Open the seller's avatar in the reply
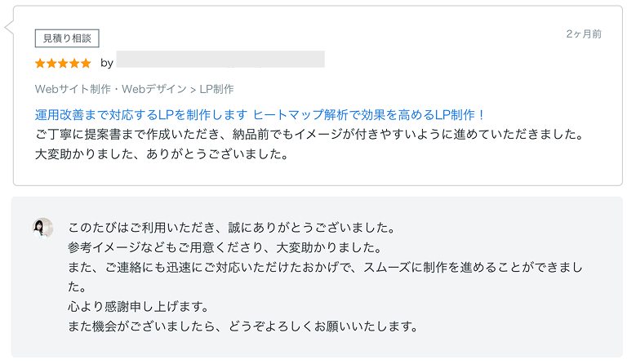Image resolution: width=627 pixels, height=364 pixels. click(42, 228)
